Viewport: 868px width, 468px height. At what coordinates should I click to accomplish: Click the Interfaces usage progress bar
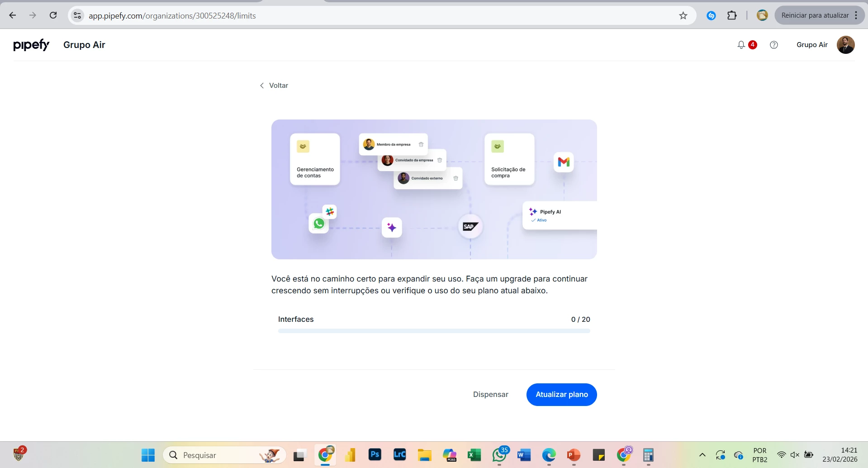434,331
